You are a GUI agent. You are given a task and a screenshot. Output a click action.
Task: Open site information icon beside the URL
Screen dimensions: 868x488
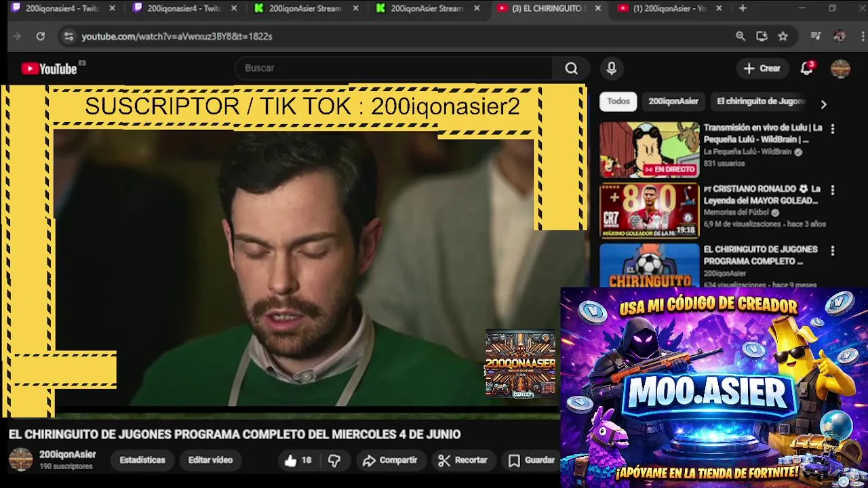click(68, 37)
